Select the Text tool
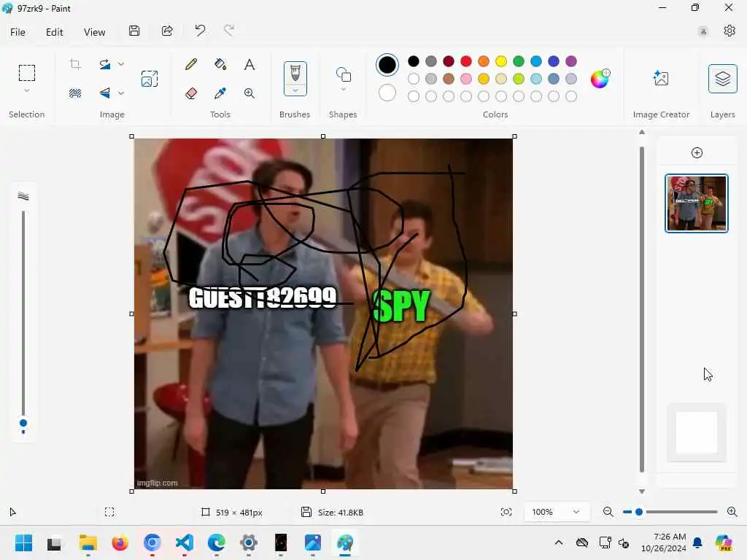This screenshot has width=747, height=560. click(x=249, y=64)
